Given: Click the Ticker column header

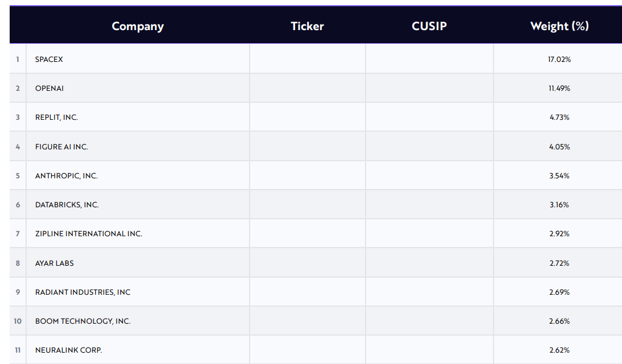Looking at the screenshot, I should click(x=307, y=26).
